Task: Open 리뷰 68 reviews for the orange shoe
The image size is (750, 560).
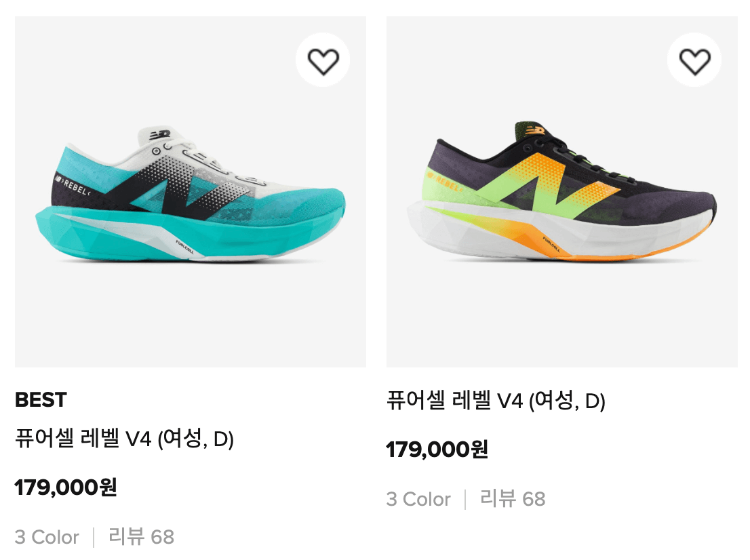Action: [x=513, y=499]
